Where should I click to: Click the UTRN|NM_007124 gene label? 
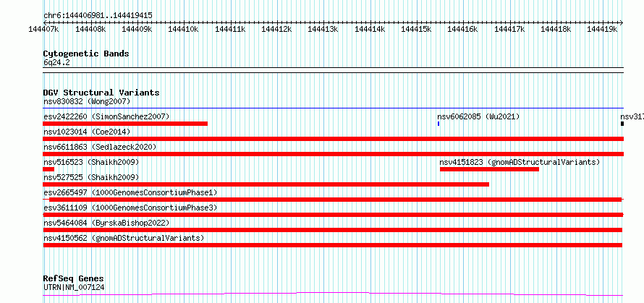pos(74,287)
